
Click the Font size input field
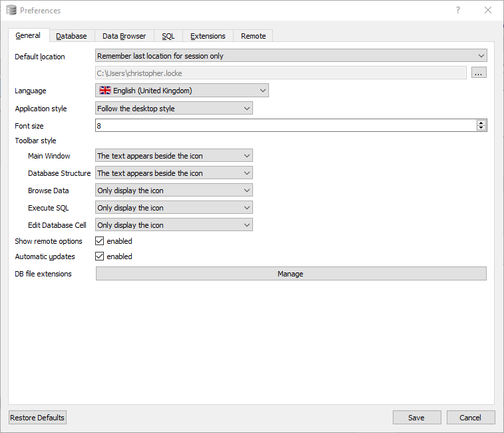286,125
